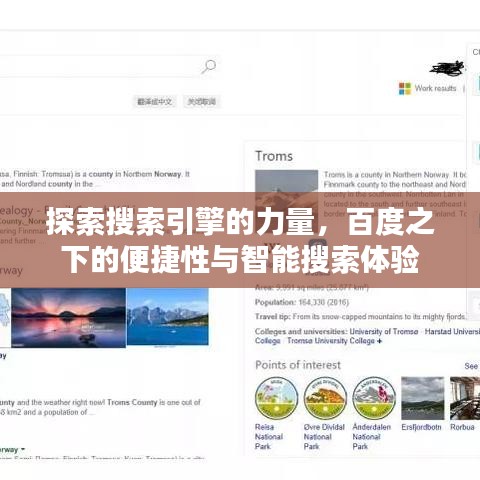The image size is (480, 480).
Task: Click the magnifier search icon
Action: pyautogui.click(x=209, y=66)
